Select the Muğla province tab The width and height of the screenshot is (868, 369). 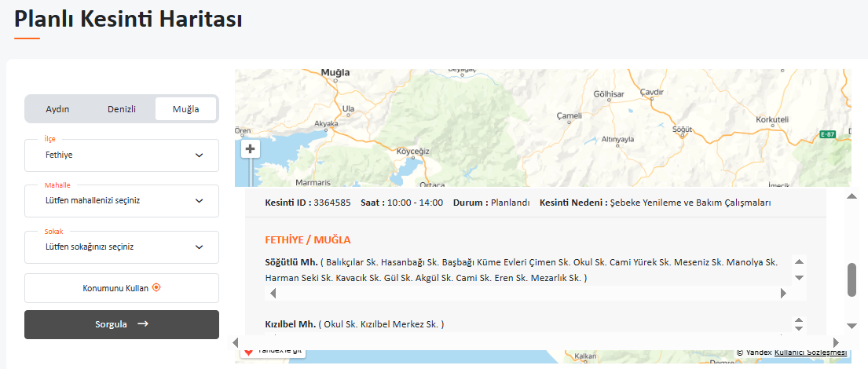[x=186, y=109]
